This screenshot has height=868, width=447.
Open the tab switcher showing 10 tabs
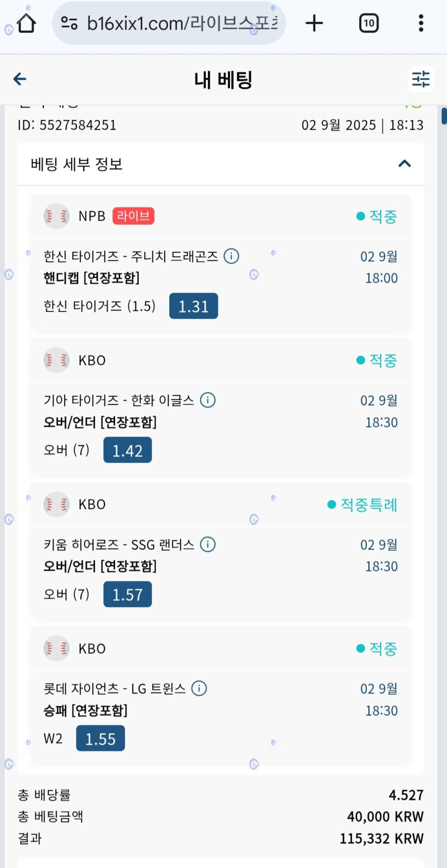pyautogui.click(x=368, y=23)
